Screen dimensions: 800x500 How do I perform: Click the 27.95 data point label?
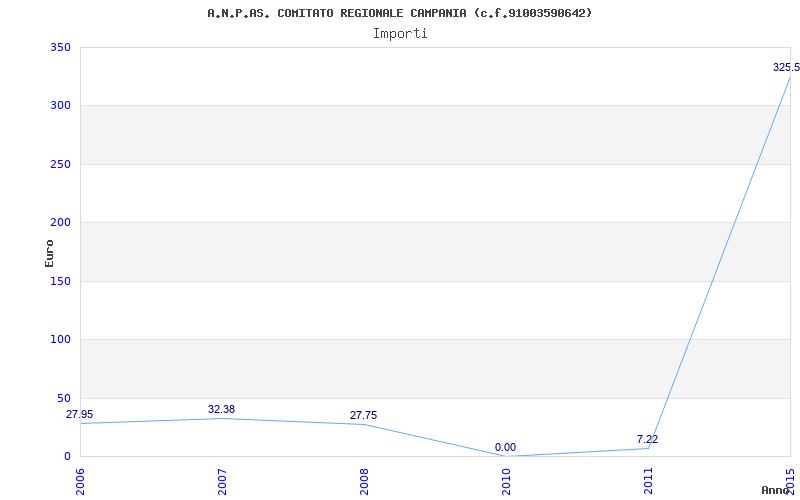click(80, 414)
